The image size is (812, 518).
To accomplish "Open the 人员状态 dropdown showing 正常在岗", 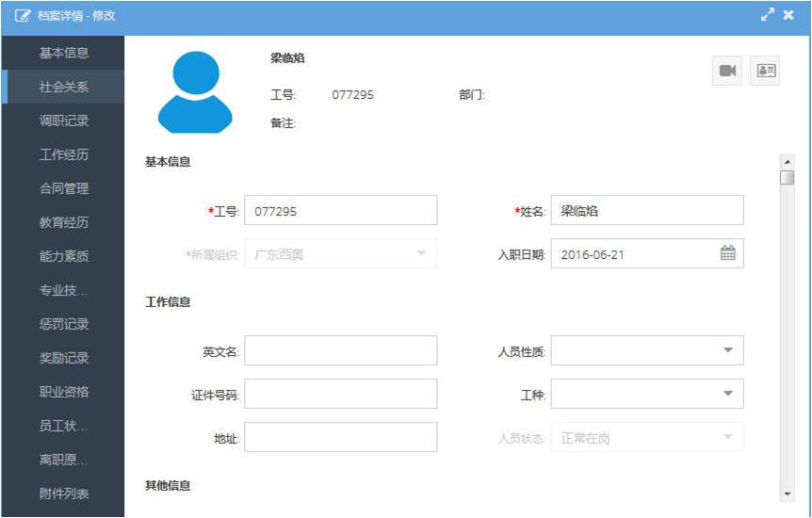I will click(x=647, y=437).
